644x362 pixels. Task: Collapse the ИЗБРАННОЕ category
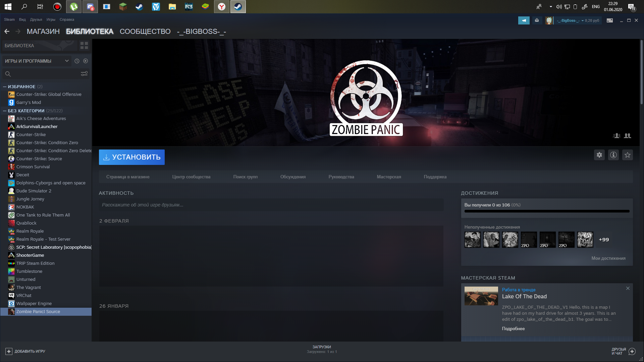[5, 87]
